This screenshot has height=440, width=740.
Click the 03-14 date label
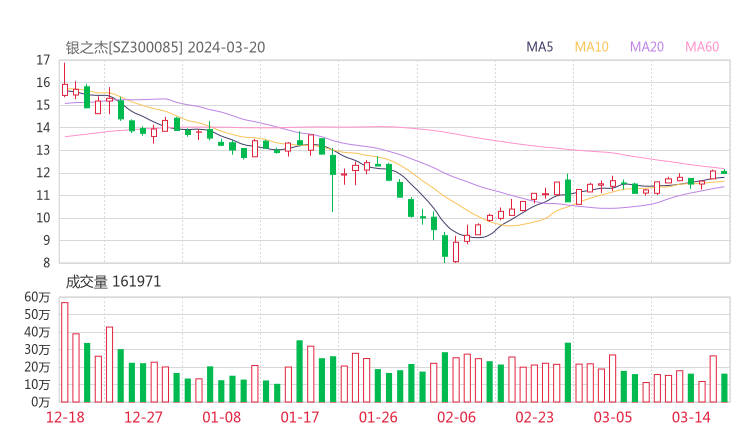(691, 417)
